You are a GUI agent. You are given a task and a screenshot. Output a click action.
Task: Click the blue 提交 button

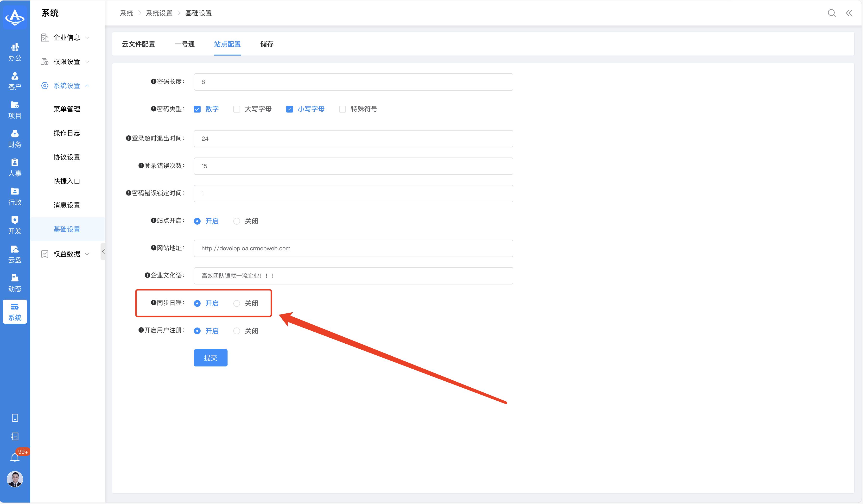[210, 358]
